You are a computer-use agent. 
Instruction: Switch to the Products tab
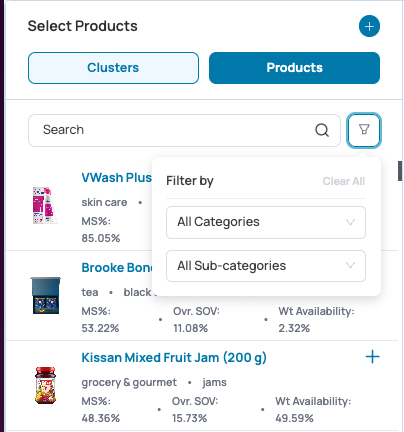pos(294,68)
